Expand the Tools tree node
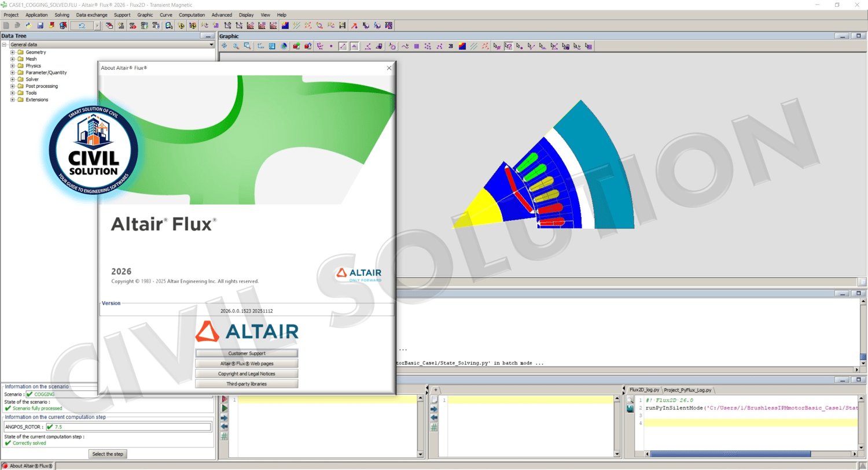 [13, 93]
